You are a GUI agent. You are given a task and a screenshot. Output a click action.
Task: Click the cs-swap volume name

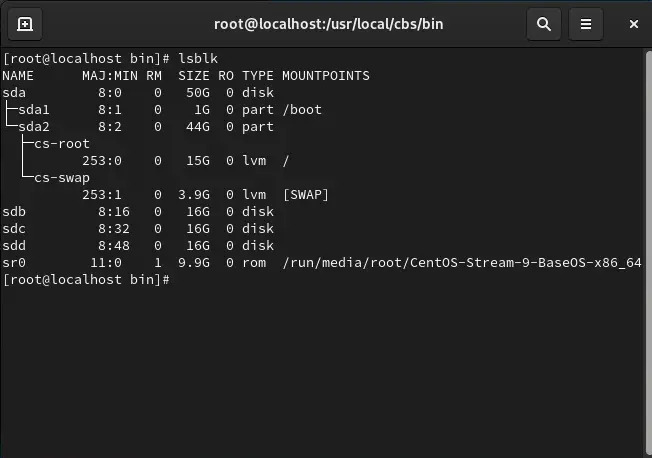click(61, 178)
